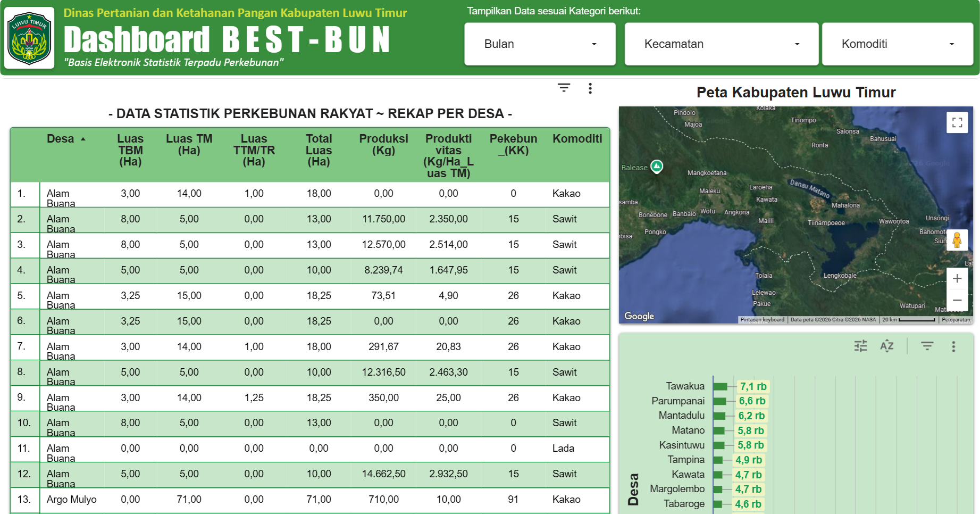The width and height of the screenshot is (980, 514).
Task: Select the Street View pegman on the map
Action: (x=957, y=241)
